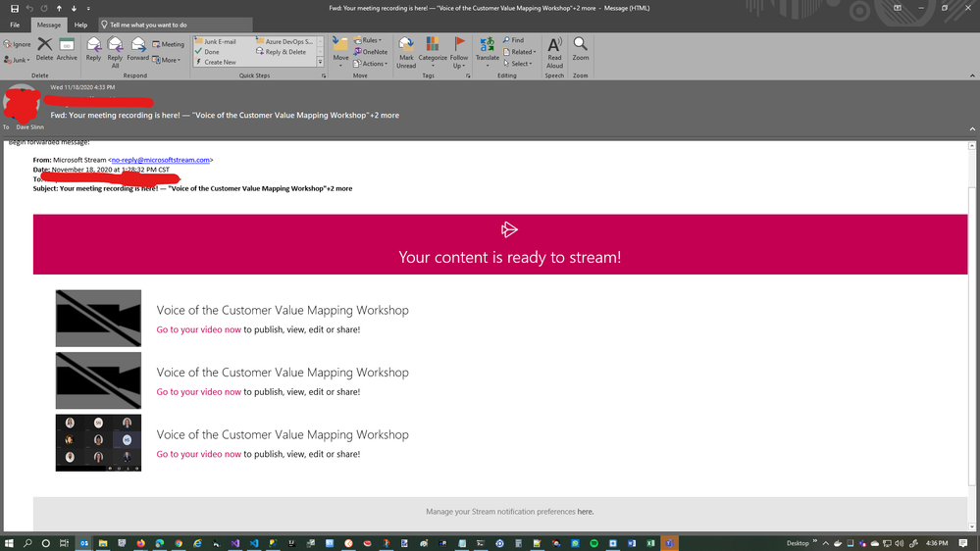
Task: Open the Zoom dialog
Action: click(x=581, y=49)
